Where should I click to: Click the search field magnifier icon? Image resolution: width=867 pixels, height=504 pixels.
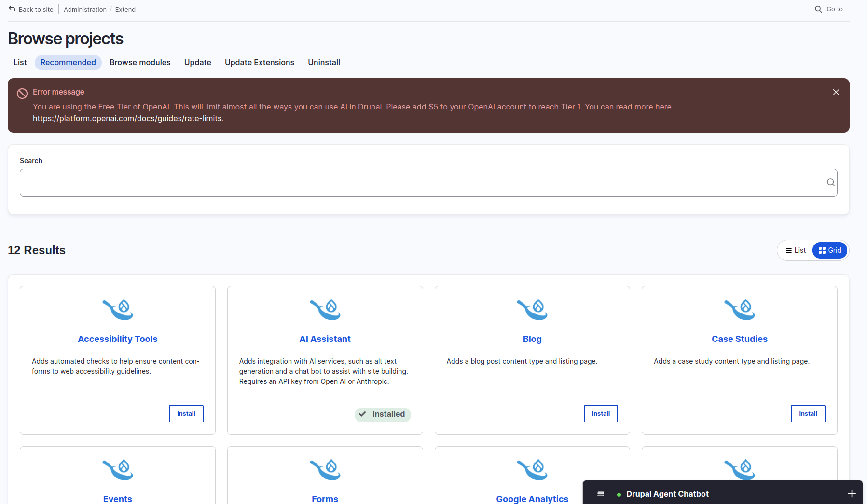(x=830, y=182)
